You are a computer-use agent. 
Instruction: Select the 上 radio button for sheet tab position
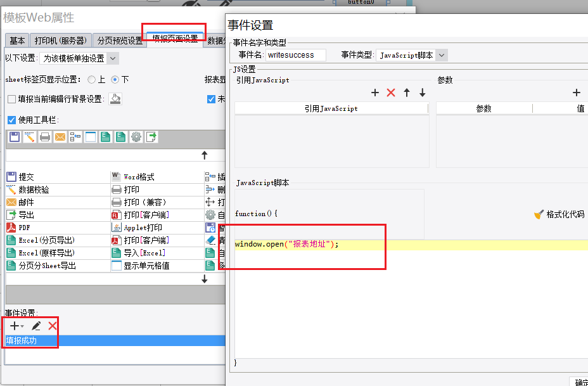point(91,79)
